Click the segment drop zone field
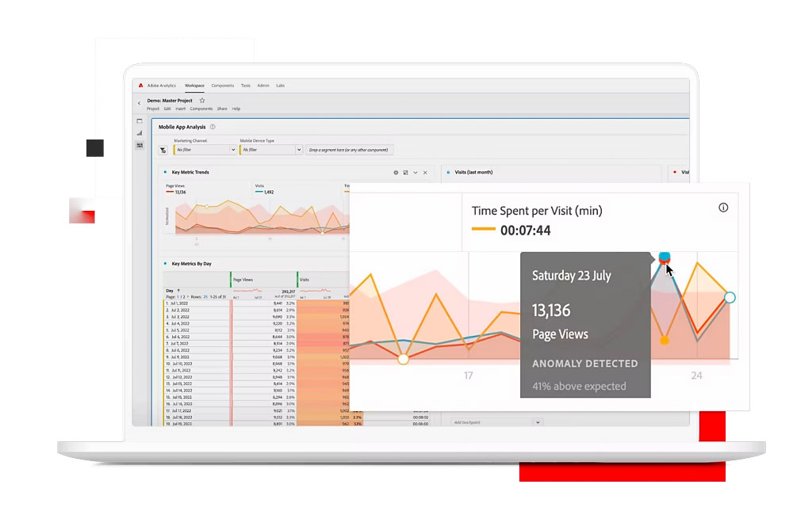 click(x=349, y=150)
